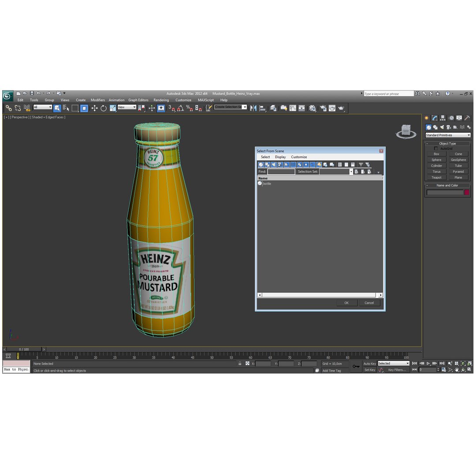Open the Layer Manager
The height and width of the screenshot is (476, 476).
point(273,108)
